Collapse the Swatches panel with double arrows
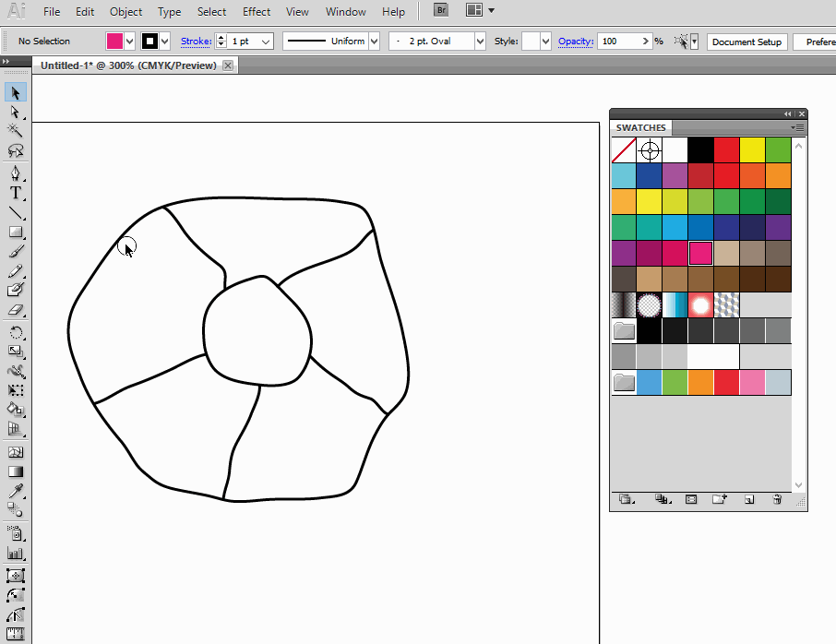The image size is (836, 644). (x=789, y=113)
